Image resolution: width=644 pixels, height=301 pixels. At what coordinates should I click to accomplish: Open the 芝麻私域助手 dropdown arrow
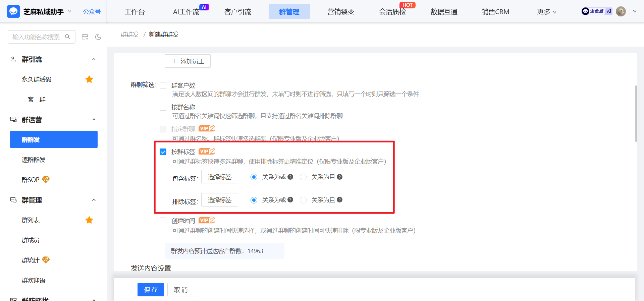point(70,11)
